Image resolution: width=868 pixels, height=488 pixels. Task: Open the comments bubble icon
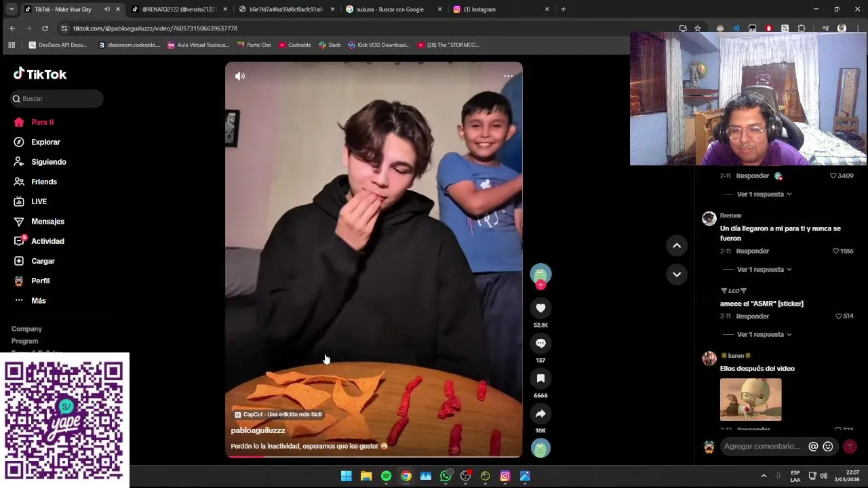click(x=540, y=343)
